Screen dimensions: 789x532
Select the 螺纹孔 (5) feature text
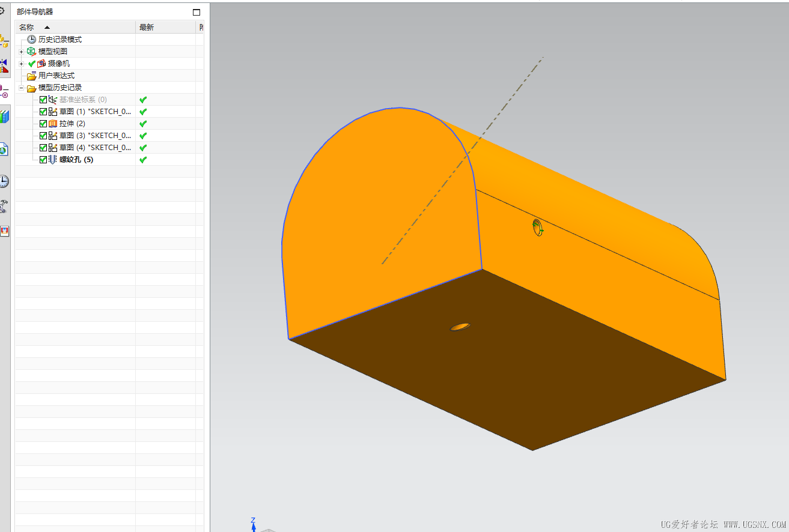pos(76,160)
